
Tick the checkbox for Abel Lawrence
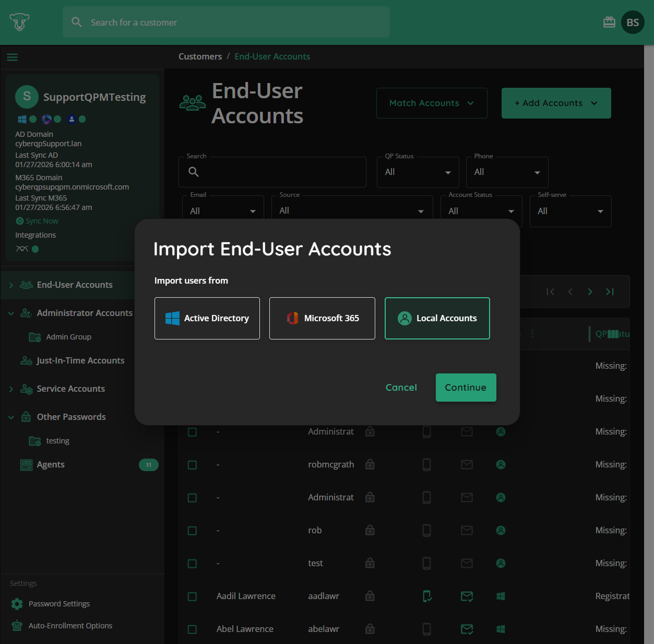click(x=192, y=629)
